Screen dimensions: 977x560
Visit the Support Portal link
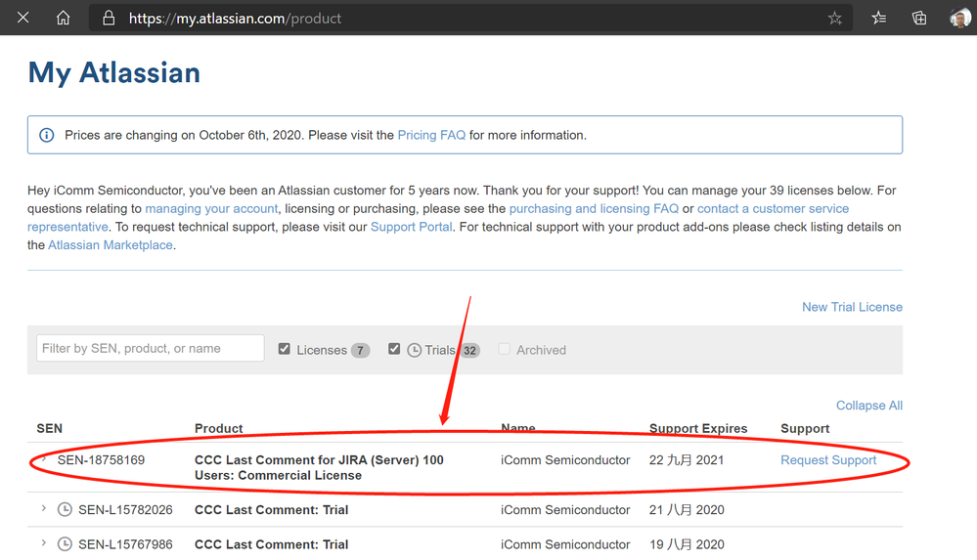click(x=411, y=227)
